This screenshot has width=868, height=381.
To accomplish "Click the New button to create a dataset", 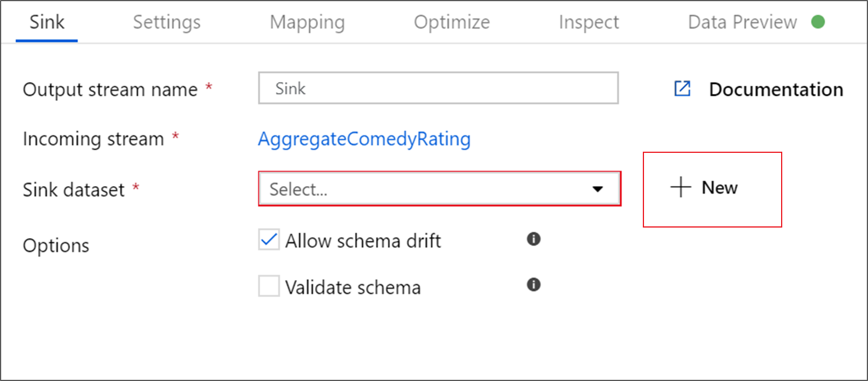I will pos(712,188).
